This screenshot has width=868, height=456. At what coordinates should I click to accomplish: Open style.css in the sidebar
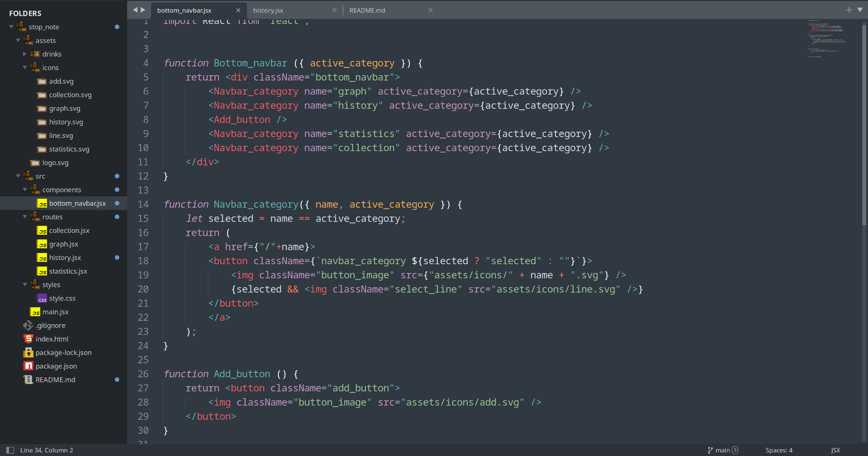(x=62, y=298)
